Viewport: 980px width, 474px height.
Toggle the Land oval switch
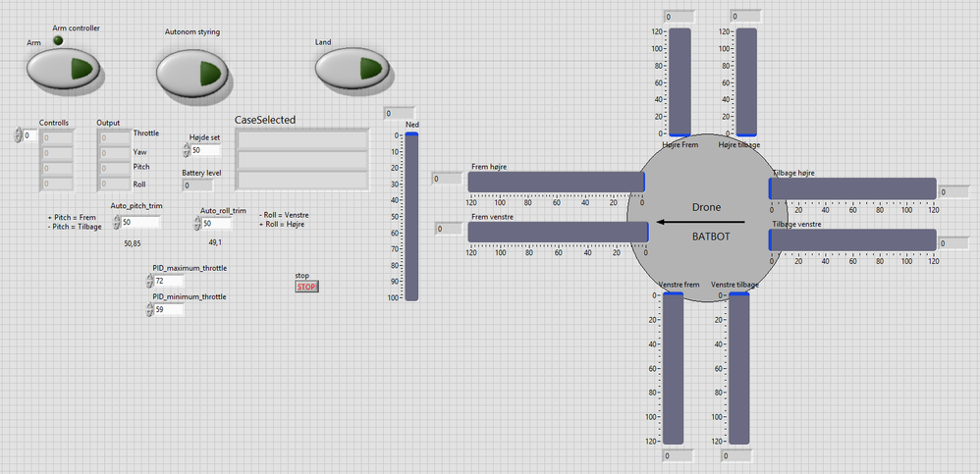point(351,68)
